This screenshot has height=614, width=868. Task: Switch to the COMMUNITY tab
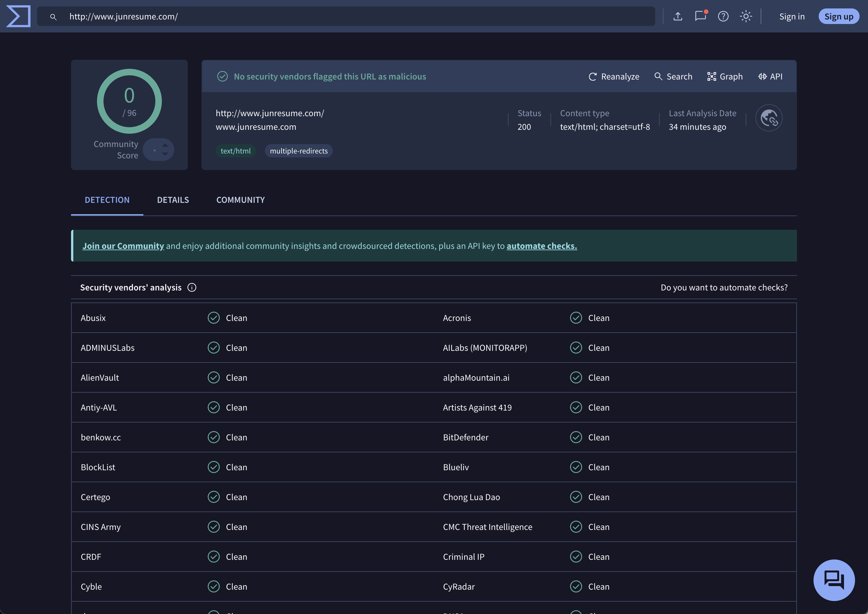(x=240, y=200)
